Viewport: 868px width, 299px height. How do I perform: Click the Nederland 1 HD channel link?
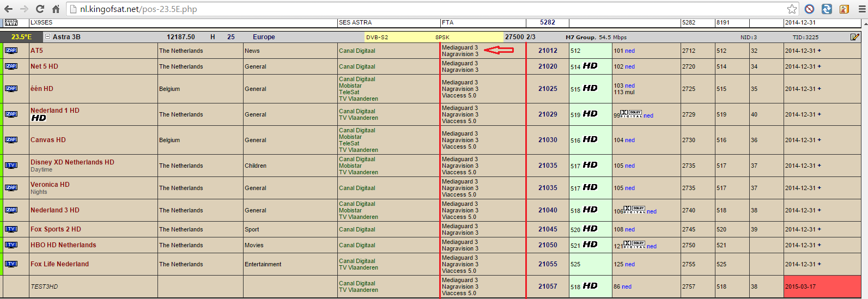coord(55,111)
